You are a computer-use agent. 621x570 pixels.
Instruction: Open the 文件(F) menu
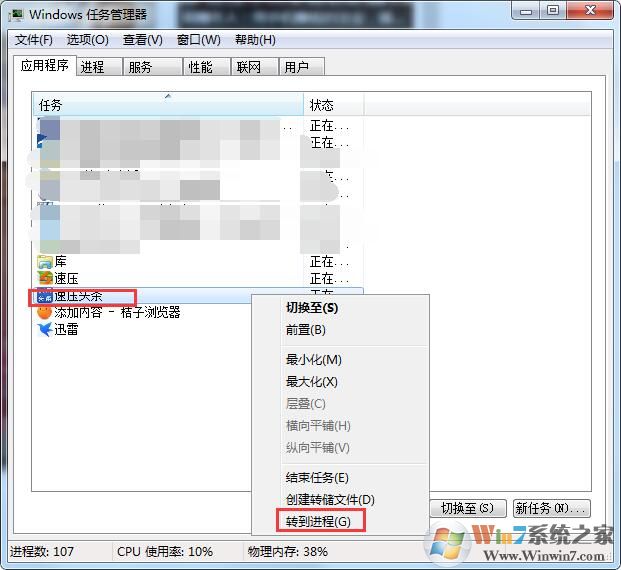coord(34,40)
